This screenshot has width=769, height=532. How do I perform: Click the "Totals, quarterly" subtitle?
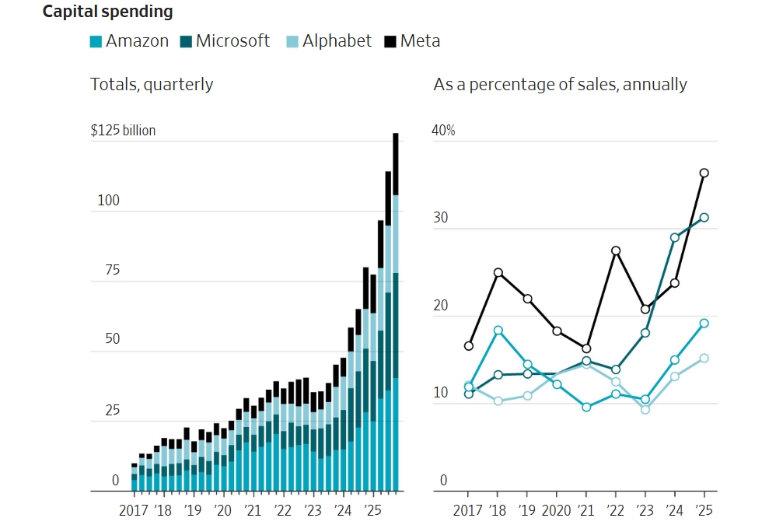click(152, 84)
